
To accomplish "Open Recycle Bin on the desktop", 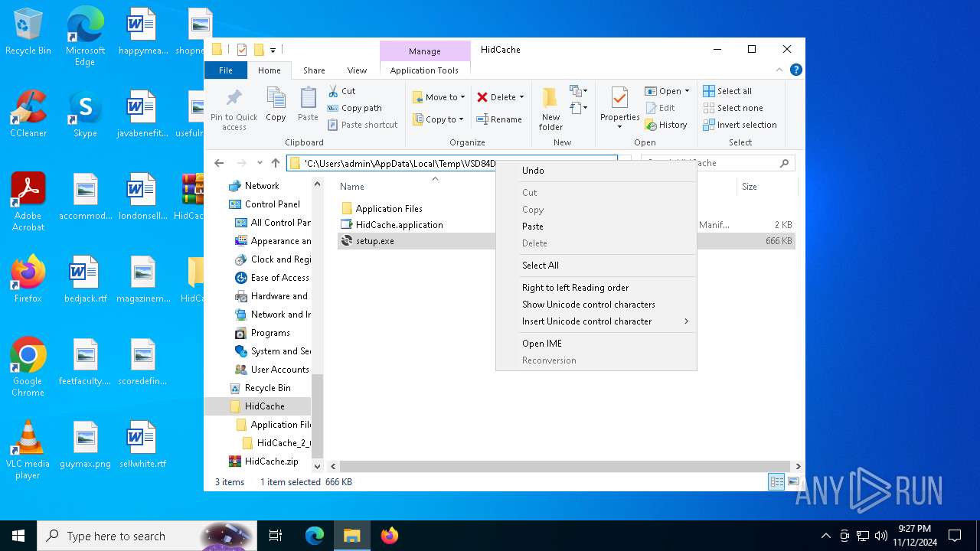I will coord(28,32).
